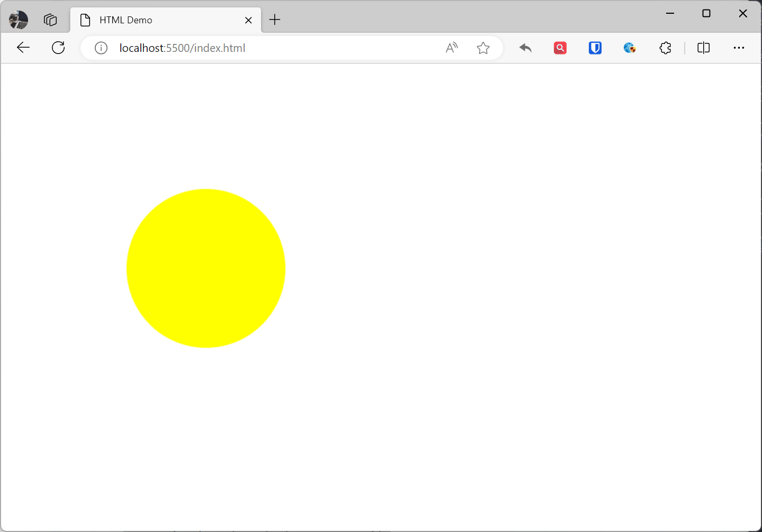This screenshot has width=762, height=532.
Task: Click the yellow circle on the page
Action: coord(206,268)
